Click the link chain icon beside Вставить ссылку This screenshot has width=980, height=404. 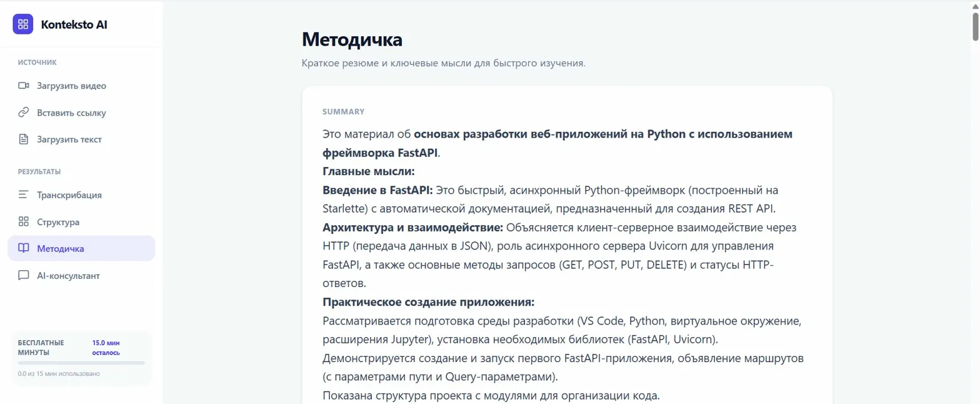click(x=24, y=113)
